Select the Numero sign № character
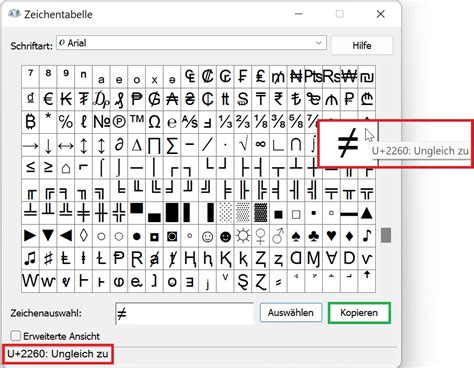Screen dimensions: 474x368 coord(101,122)
